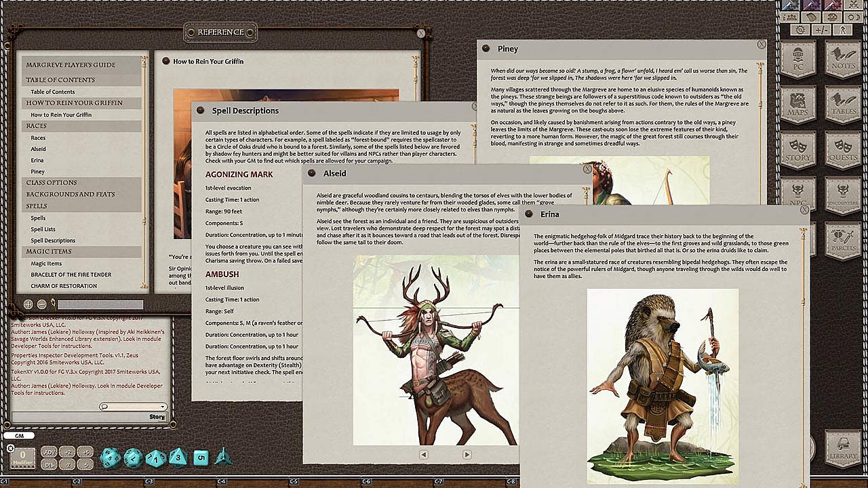This screenshot has height=488, width=868.
Task: Open the Spells page entry
Action: point(38,218)
